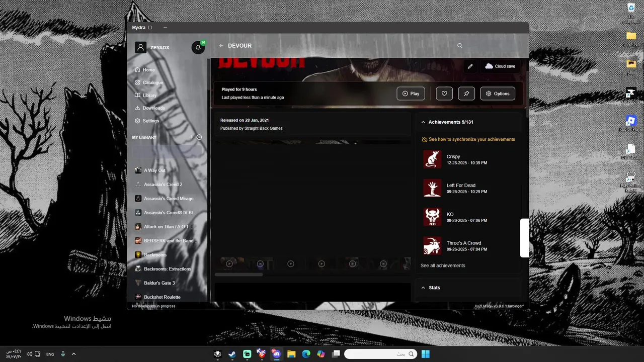Add a game with plus icon in My Library

pos(191,137)
